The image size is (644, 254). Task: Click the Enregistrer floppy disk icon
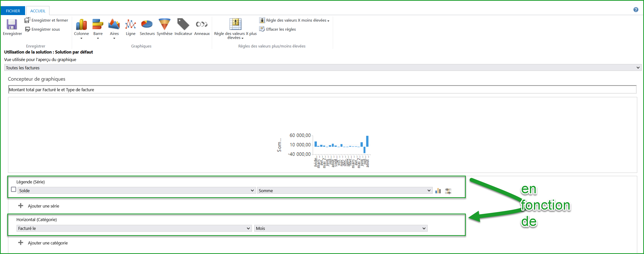[x=12, y=25]
